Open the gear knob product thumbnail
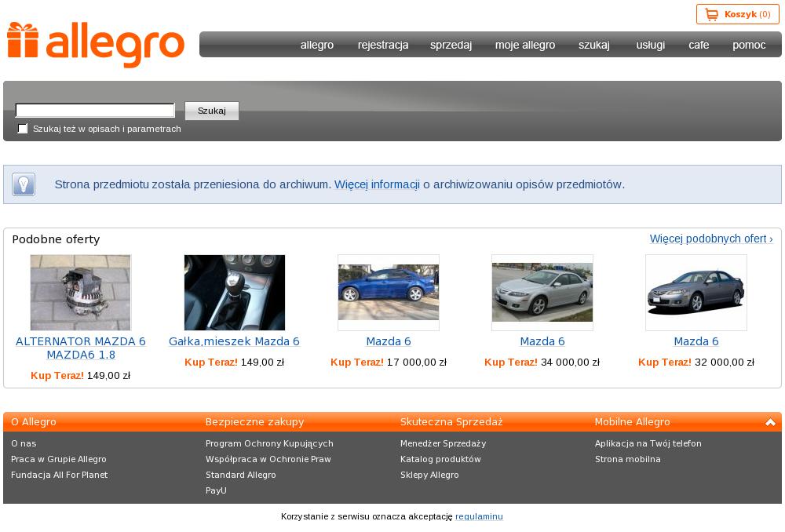Screen dimensions: 785x532 [x=234, y=292]
